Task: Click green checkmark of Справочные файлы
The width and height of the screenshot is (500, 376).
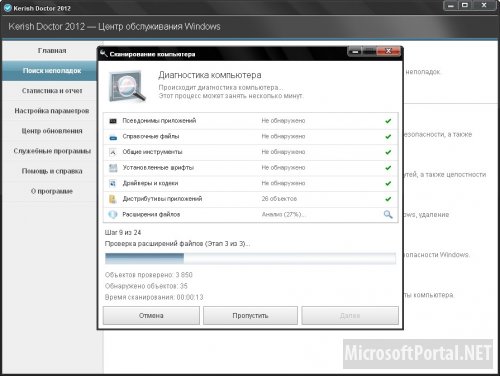Action: tap(388, 136)
